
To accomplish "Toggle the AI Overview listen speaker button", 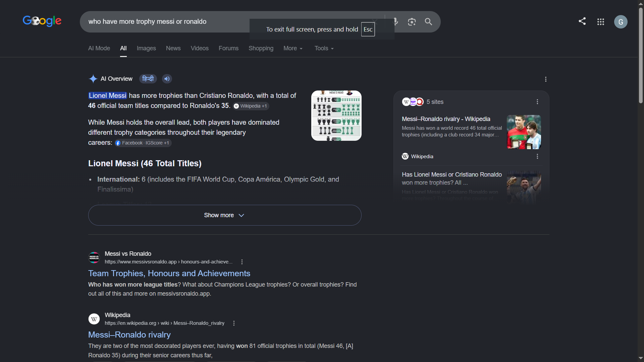I will click(167, 79).
